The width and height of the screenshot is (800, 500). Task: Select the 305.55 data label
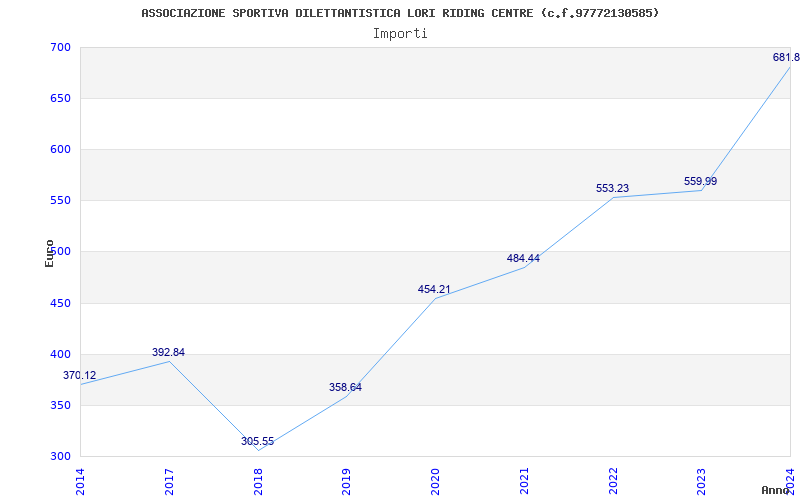coord(258,441)
